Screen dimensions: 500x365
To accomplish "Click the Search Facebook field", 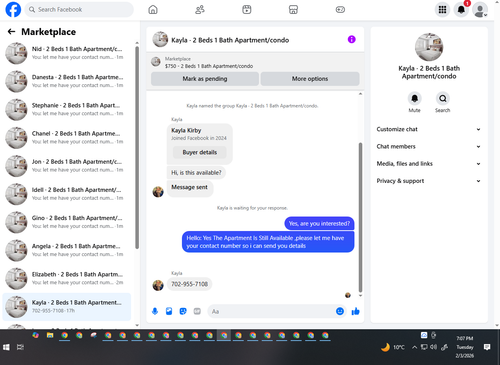I will click(79, 10).
